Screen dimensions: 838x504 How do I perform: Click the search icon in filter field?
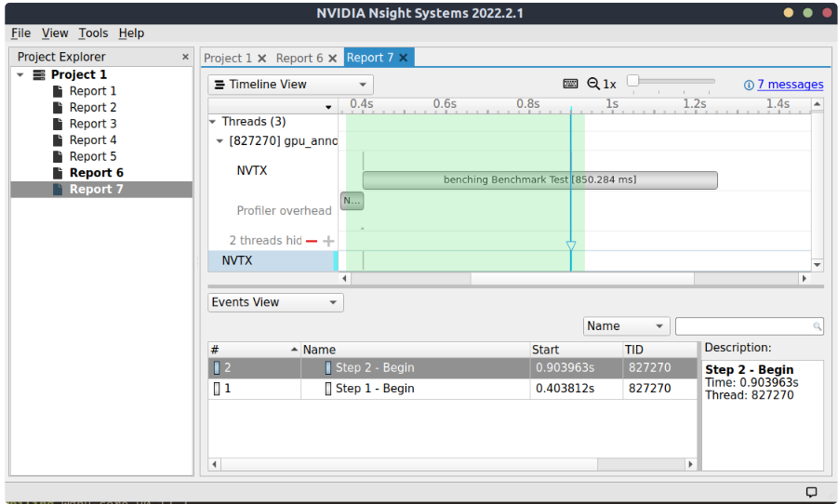tap(818, 326)
